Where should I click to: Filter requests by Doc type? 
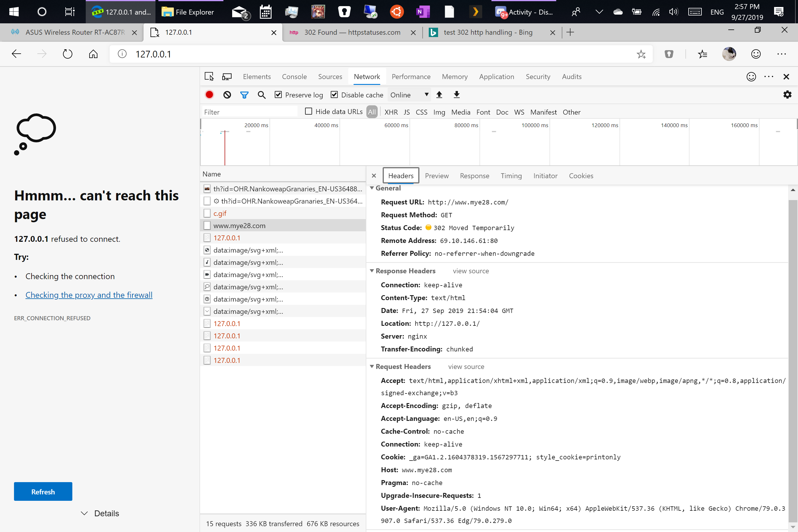502,112
